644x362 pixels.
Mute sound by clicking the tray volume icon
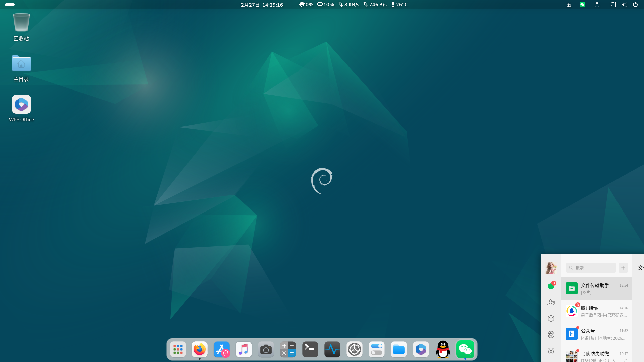coord(624,5)
